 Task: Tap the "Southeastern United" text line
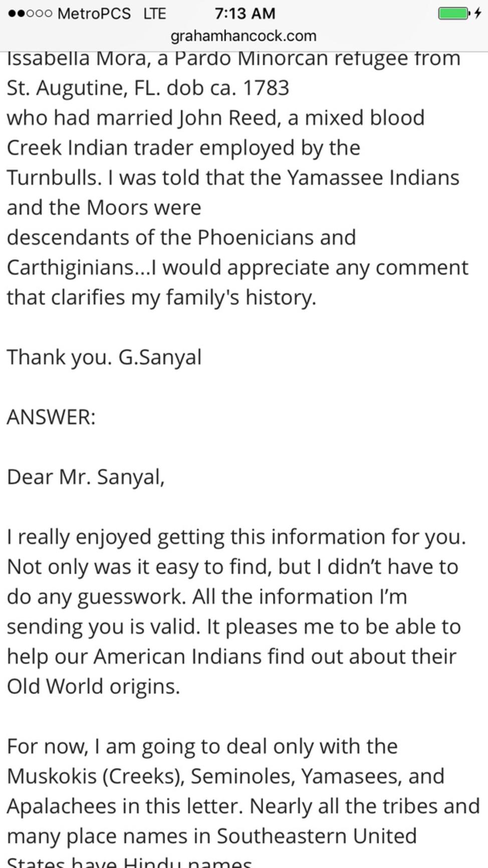tap(317, 836)
